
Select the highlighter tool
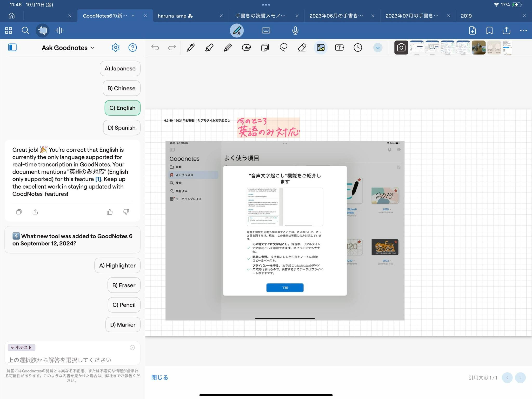click(x=209, y=48)
